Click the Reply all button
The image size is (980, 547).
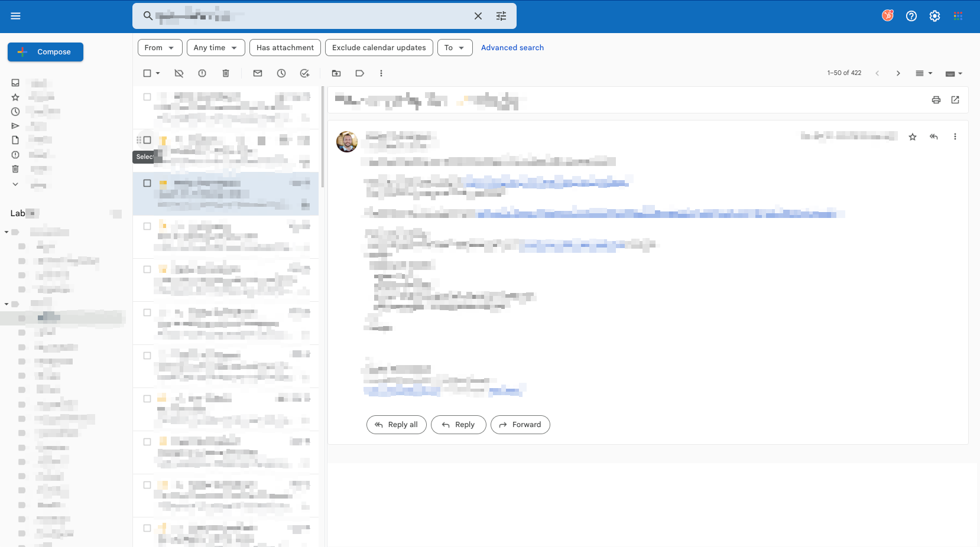click(396, 424)
